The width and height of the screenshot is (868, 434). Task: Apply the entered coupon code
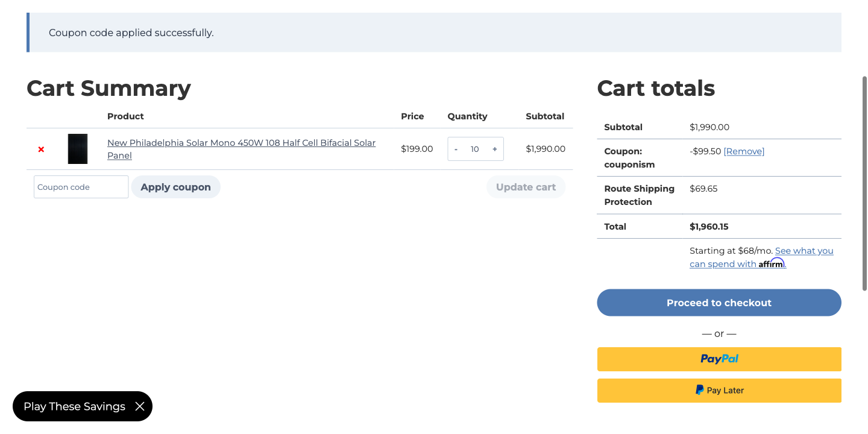click(x=175, y=187)
